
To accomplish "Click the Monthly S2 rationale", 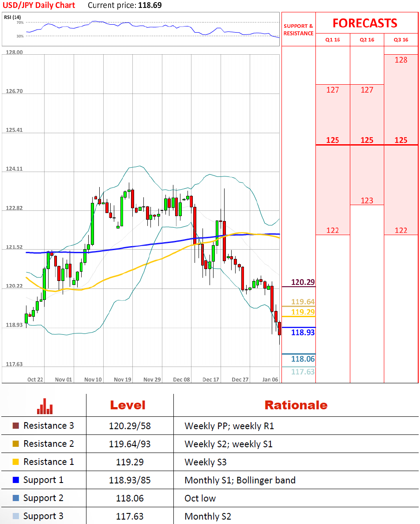I will 208,517.
